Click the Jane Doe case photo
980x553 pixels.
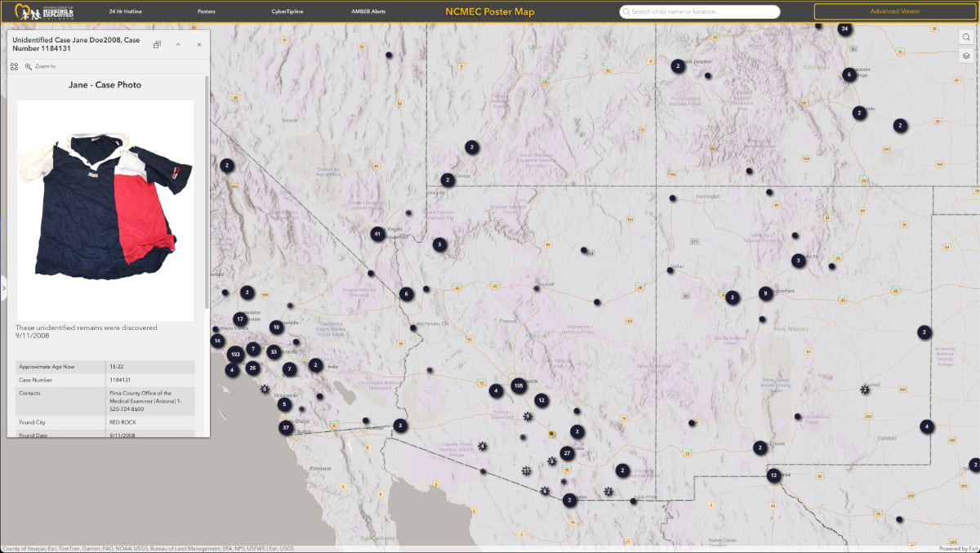[105, 210]
